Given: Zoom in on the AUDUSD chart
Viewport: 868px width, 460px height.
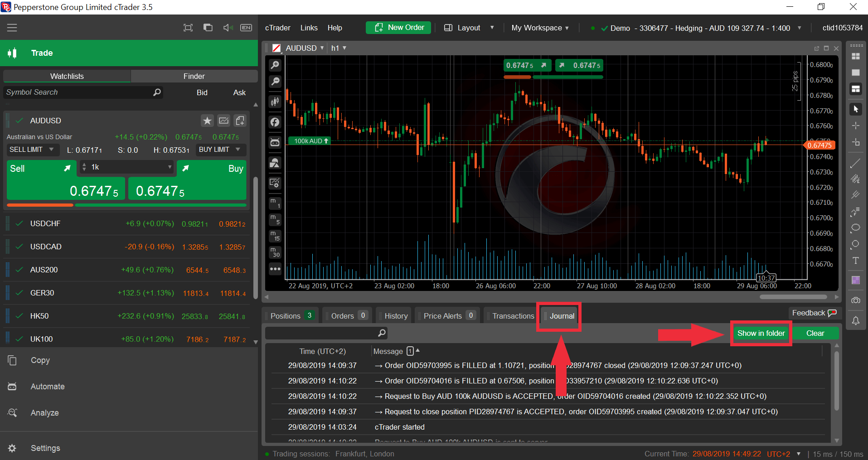Looking at the screenshot, I should [x=275, y=65].
